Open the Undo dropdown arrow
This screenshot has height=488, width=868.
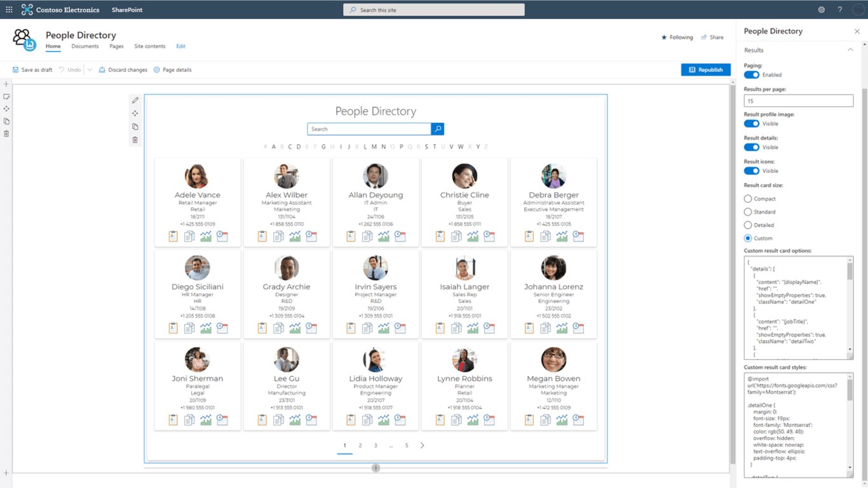click(x=90, y=70)
